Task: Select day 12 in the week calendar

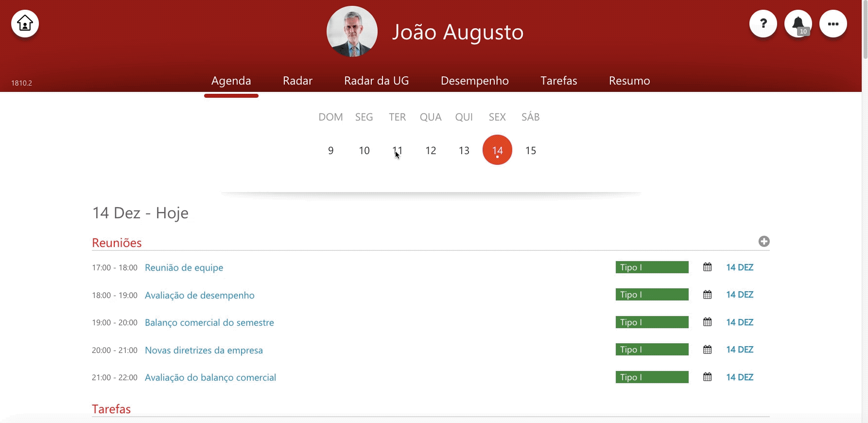Action: tap(431, 151)
